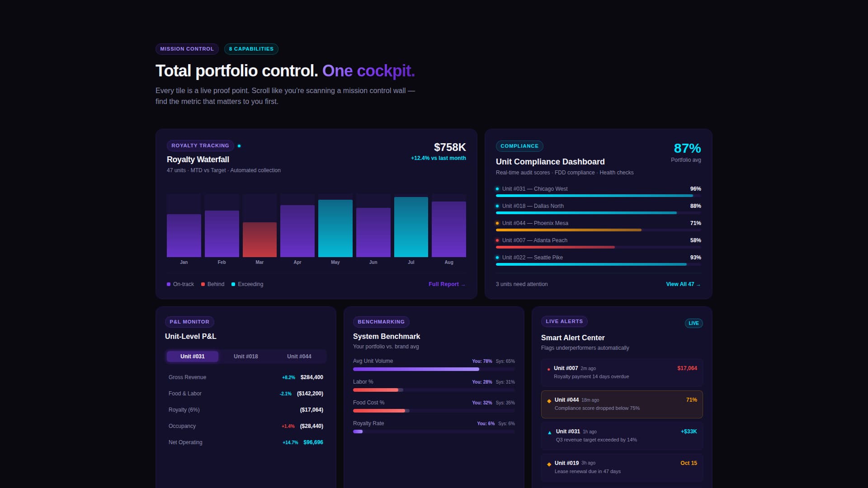Click the '+12.4% vs last month' text

point(439,158)
